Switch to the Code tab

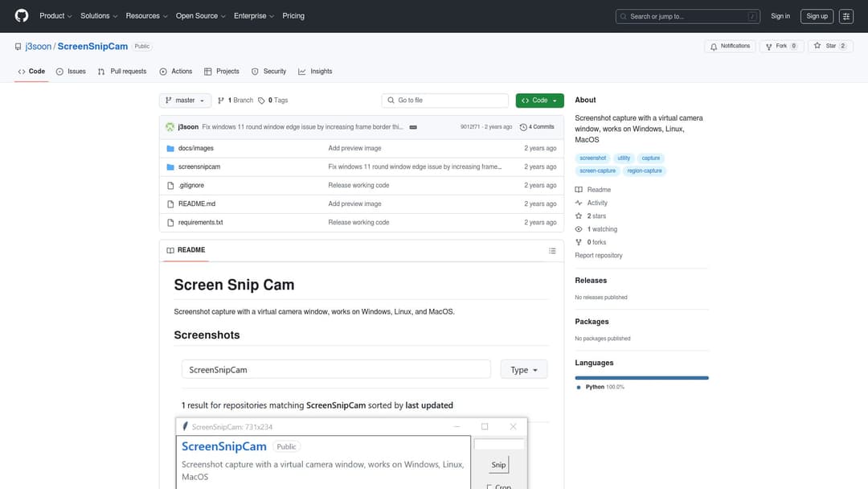coord(31,72)
